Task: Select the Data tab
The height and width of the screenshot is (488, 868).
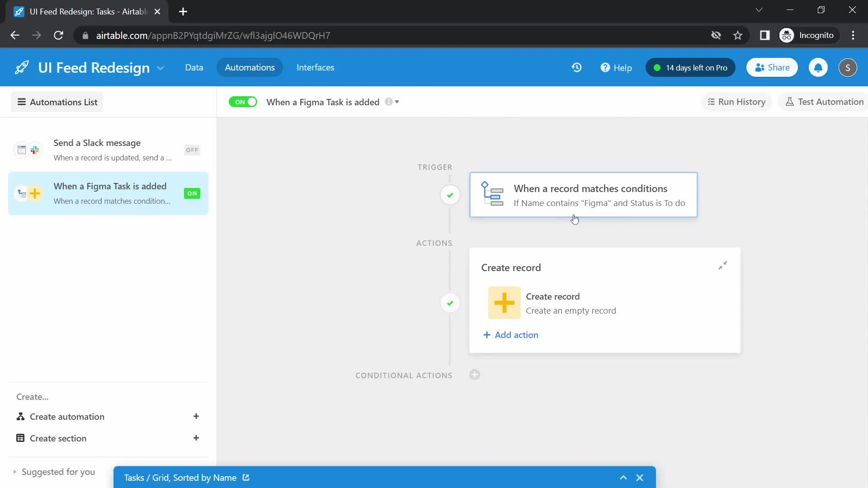Action: (x=194, y=67)
